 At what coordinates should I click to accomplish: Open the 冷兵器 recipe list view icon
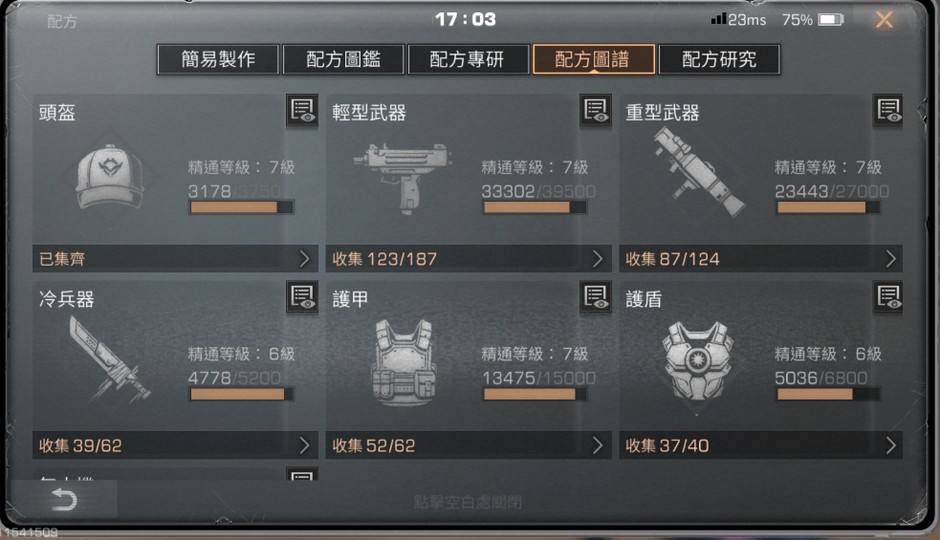click(x=302, y=297)
